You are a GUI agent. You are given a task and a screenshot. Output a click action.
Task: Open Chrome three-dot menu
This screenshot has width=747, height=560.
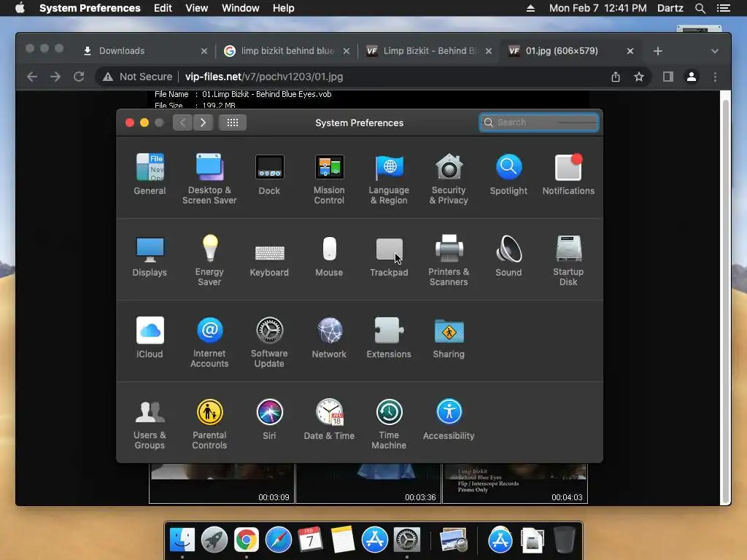coord(715,77)
